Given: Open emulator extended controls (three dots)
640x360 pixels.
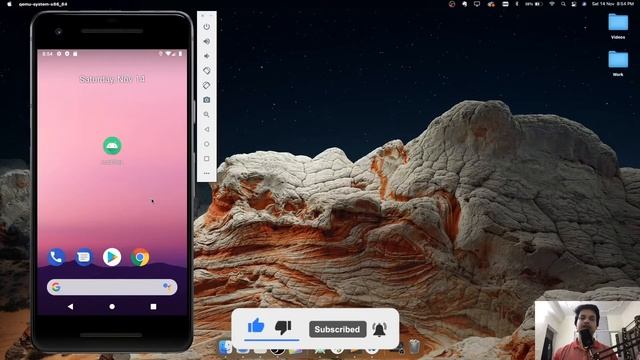Looking at the screenshot, I should [207, 173].
